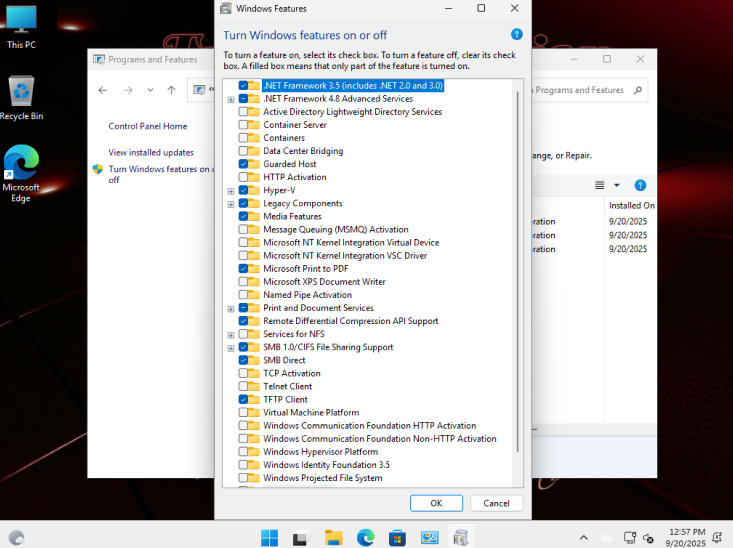Screen dimensions: 733x548
Task: Open Microsoft Store from the taskbar
Action: click(397, 538)
